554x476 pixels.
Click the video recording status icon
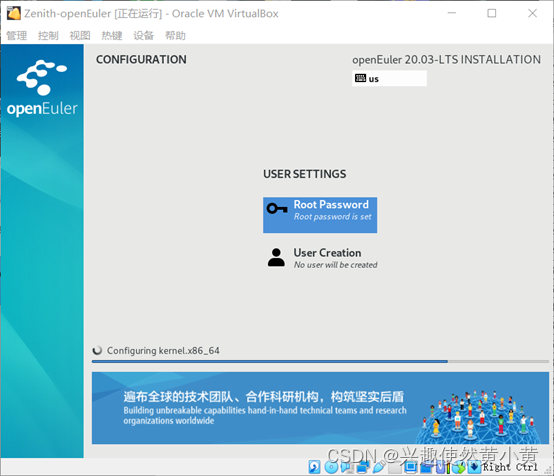(x=426, y=467)
